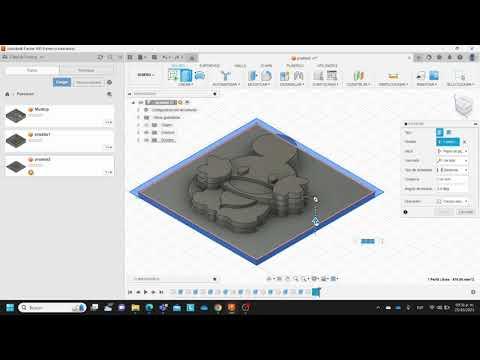
Task: Select the Extrude tool in CREAR
Action: tap(186, 76)
